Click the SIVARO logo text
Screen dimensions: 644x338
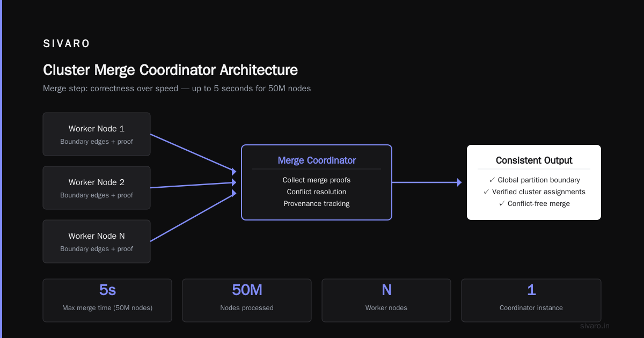pos(67,44)
